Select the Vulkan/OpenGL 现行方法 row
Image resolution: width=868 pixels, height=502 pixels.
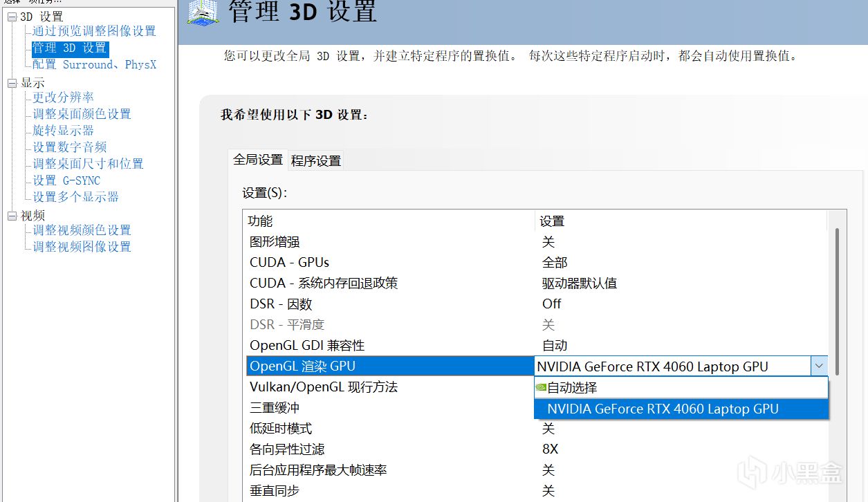(x=390, y=387)
